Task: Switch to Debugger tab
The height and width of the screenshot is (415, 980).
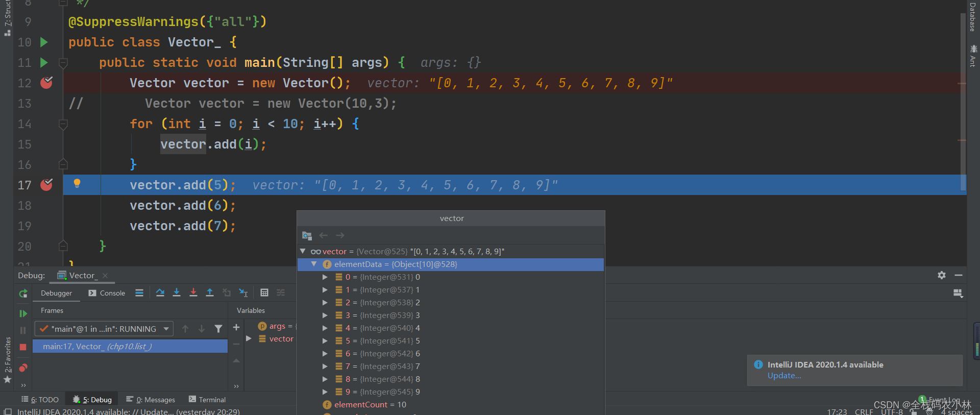Action: coord(56,293)
